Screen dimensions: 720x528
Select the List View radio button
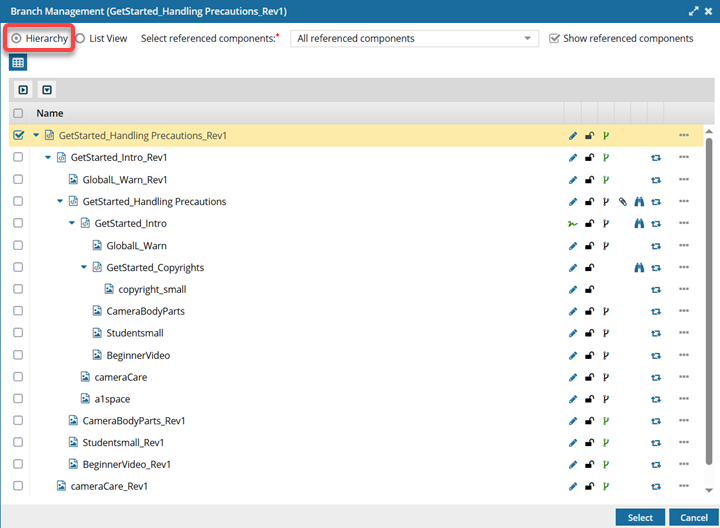(x=81, y=39)
